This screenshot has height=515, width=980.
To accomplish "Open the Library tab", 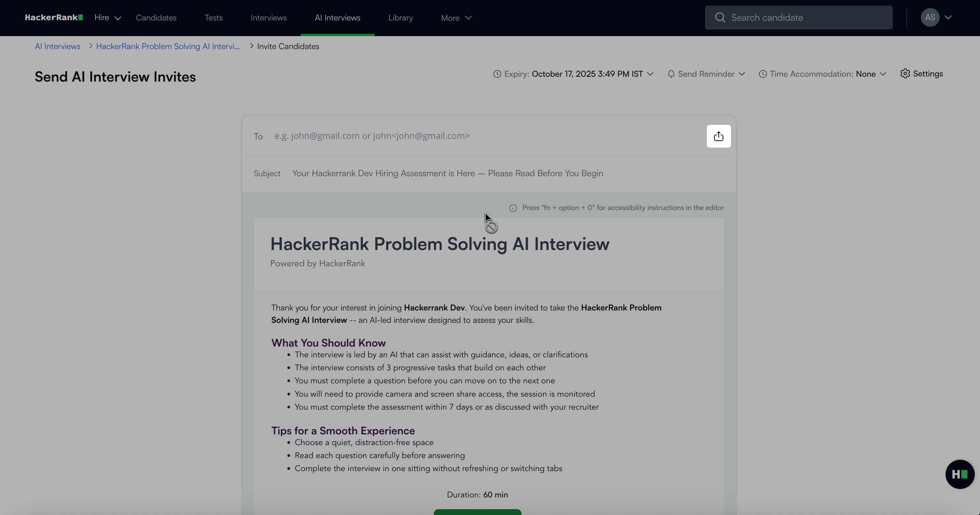I will point(401,18).
